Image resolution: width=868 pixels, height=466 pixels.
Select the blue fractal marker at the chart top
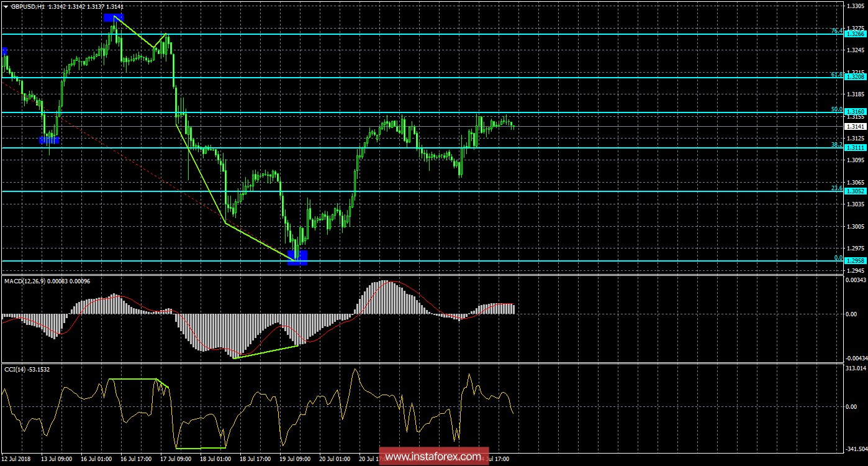tap(113, 18)
